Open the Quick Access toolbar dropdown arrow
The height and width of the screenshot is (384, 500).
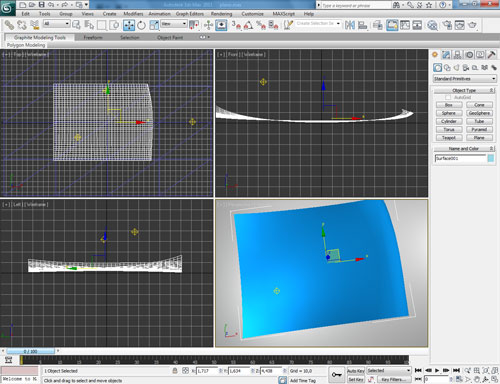(x=86, y=5)
